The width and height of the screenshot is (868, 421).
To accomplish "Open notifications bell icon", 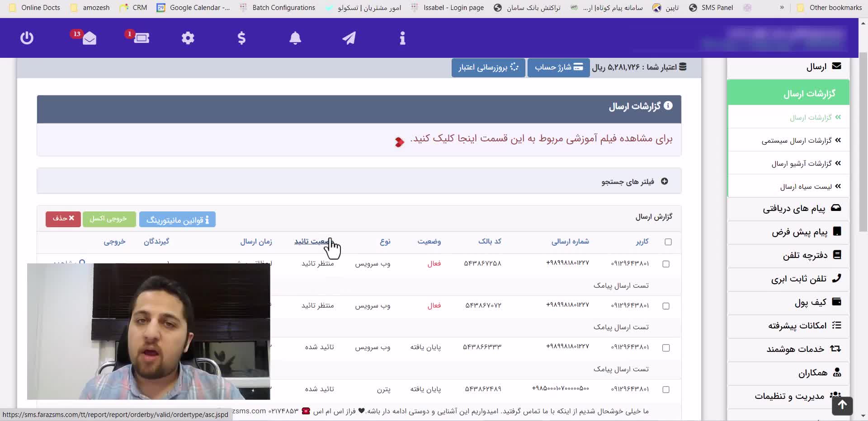I will 295,38.
